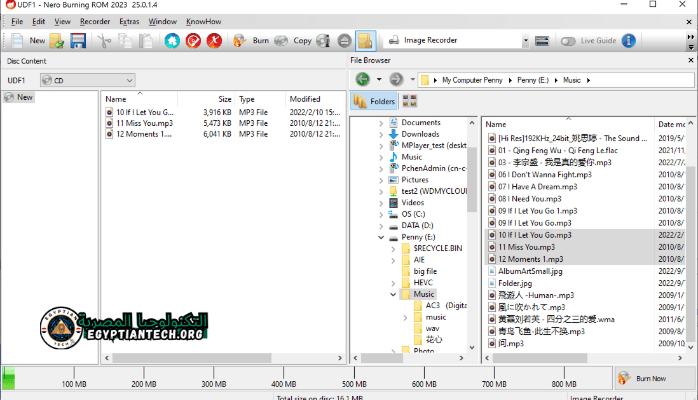Click the Copy disc toolbar icon
The height and width of the screenshot is (400, 698).
(x=292, y=41)
